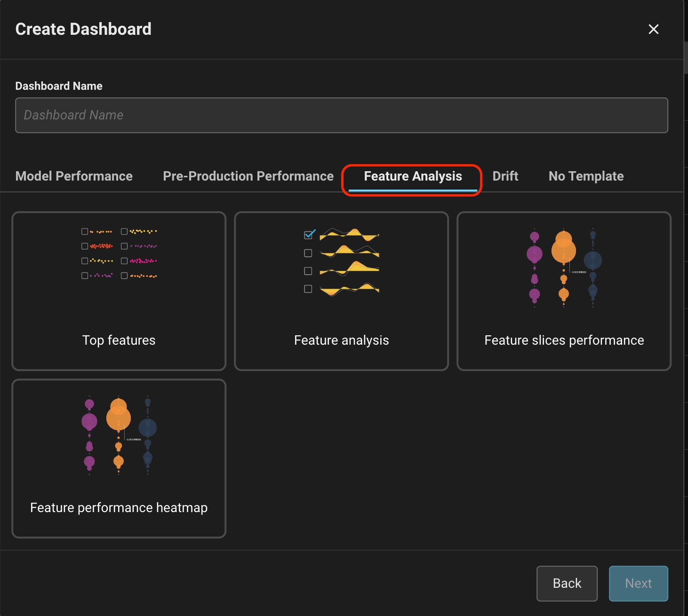The image size is (688, 616).
Task: Click the Feature slices performance label
Action: pos(564,340)
